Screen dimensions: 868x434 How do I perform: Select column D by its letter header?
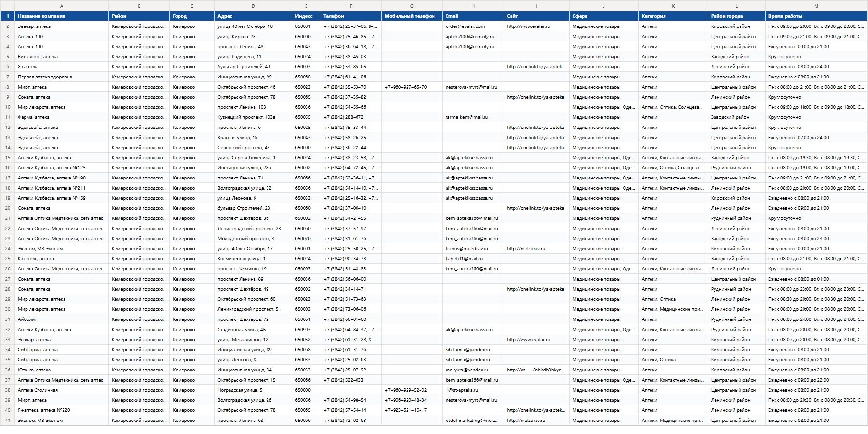[253, 6]
